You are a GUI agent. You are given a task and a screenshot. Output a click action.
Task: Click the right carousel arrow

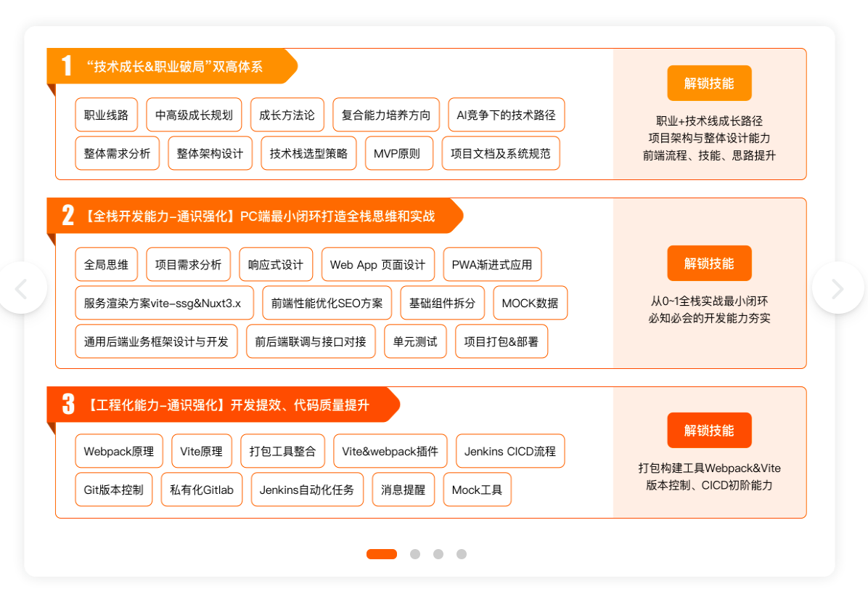pyautogui.click(x=837, y=288)
